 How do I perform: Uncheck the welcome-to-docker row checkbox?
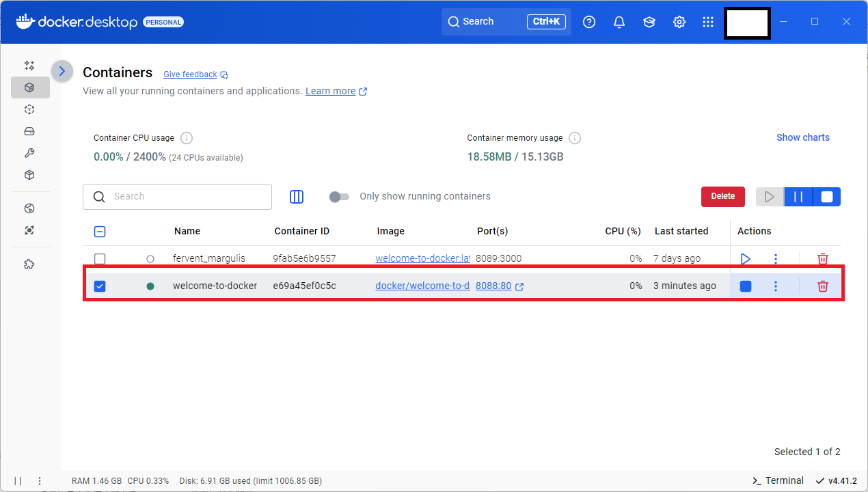100,286
